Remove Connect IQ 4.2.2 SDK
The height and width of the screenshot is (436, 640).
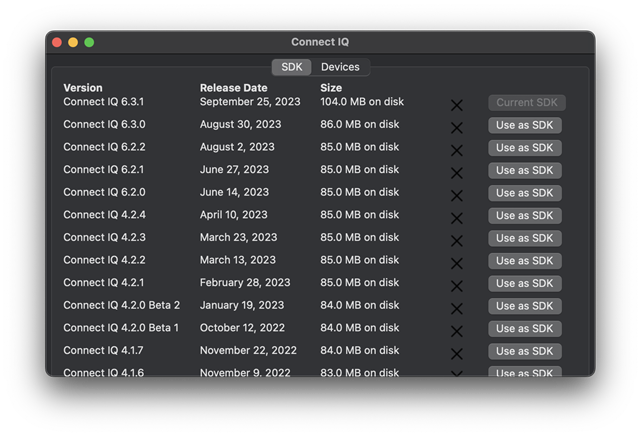coord(457,263)
